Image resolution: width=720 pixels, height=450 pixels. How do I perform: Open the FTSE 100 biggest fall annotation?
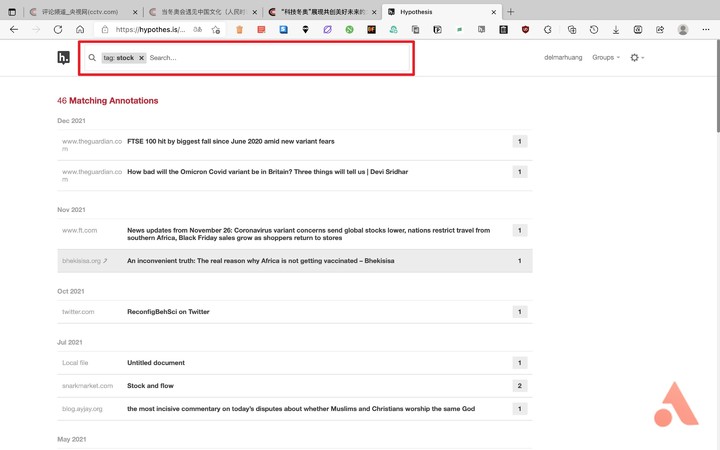(x=231, y=141)
